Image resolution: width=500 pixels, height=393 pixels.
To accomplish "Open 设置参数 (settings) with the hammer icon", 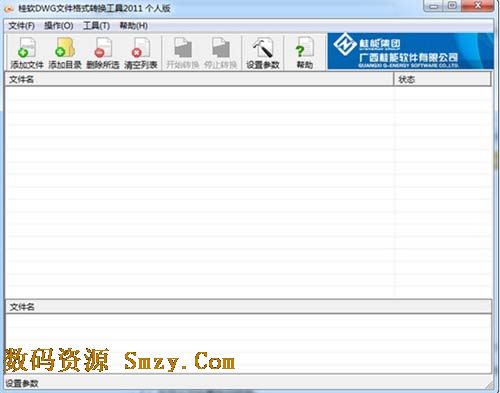I will click(x=263, y=53).
